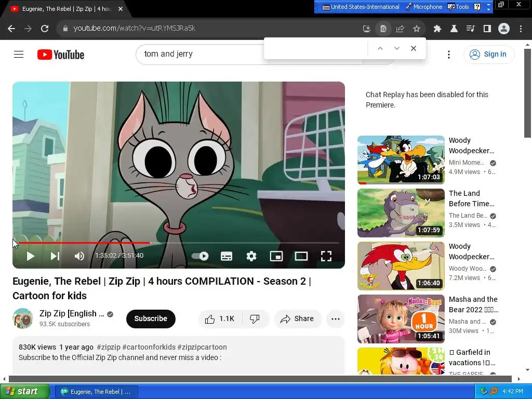The image size is (532, 399).
Task: Open more actions ellipsis under video
Action: pyautogui.click(x=336, y=318)
